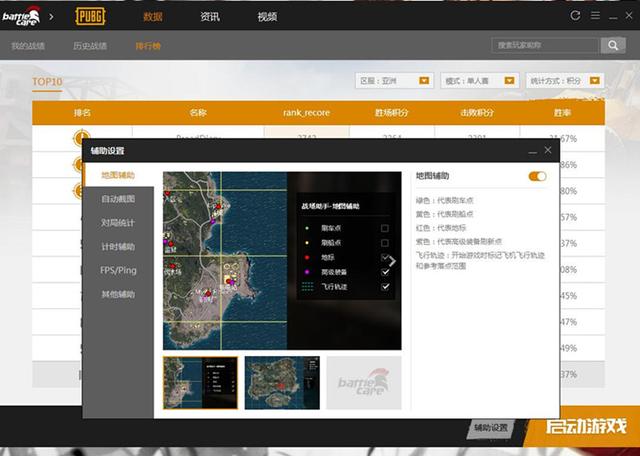
Task: Click the battlecare logo in the header
Action: coord(21,16)
